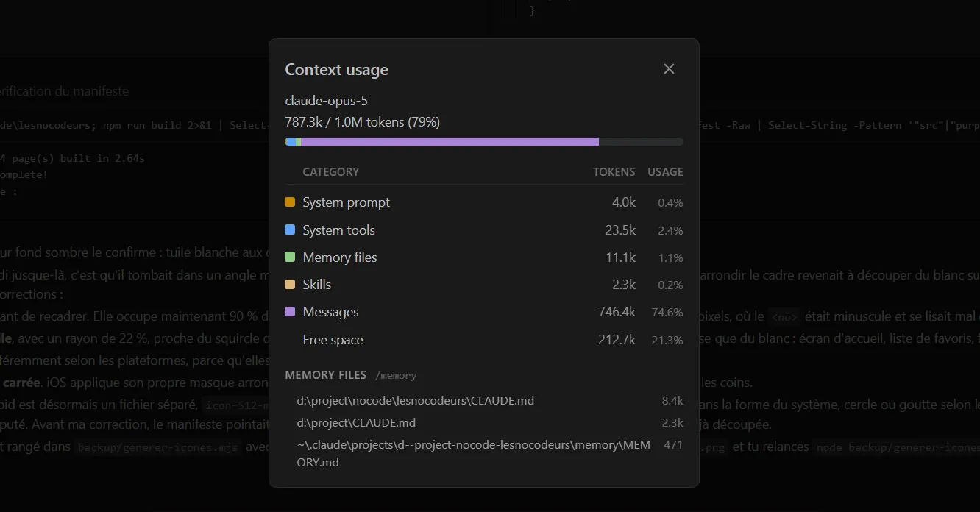Click the MEMORY FILES section heading
This screenshot has height=512, width=980.
tap(325, 375)
